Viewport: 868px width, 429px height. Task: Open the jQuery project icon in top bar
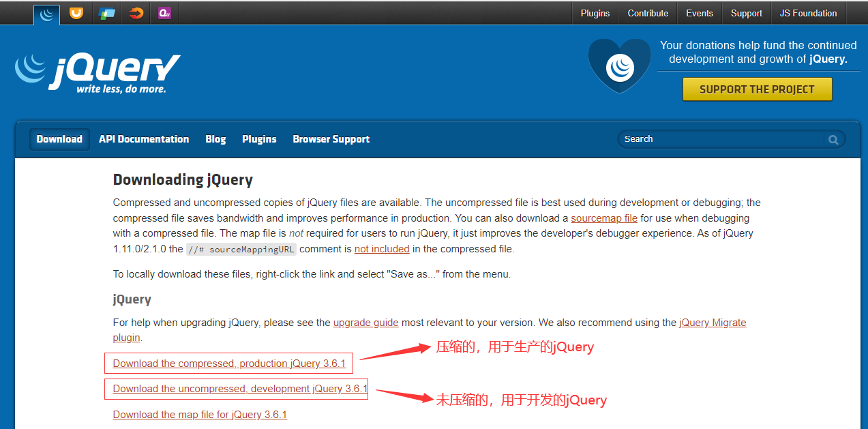[x=46, y=14]
